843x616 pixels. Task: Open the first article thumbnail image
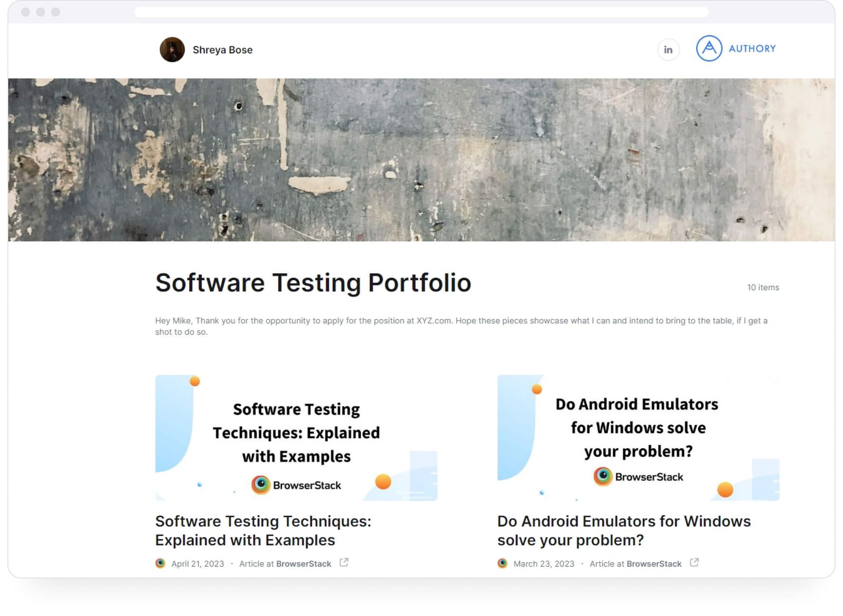coord(296,437)
